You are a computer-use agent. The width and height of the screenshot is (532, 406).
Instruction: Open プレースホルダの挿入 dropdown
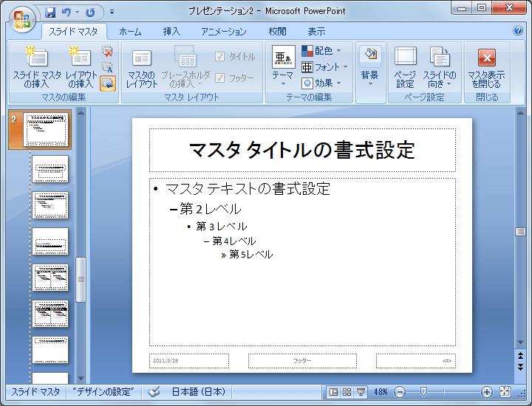click(x=185, y=67)
